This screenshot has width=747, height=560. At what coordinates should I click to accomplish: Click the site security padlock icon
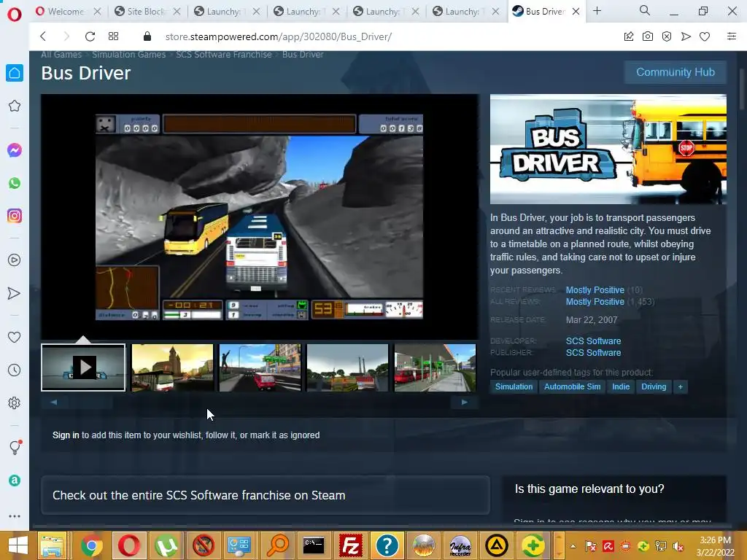coord(147,36)
